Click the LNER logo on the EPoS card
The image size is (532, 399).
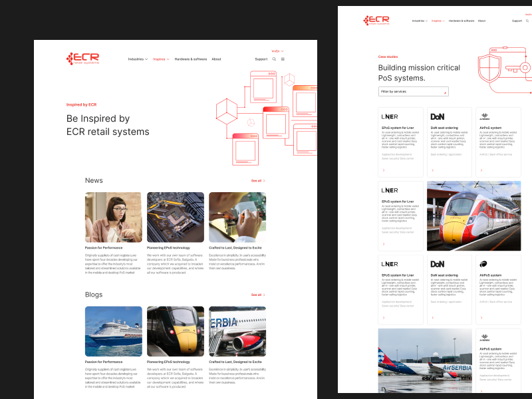click(389, 116)
